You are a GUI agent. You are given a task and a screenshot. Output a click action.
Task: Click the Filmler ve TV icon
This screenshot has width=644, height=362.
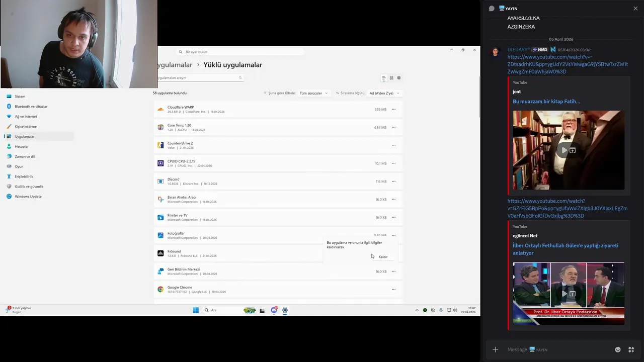(x=160, y=217)
